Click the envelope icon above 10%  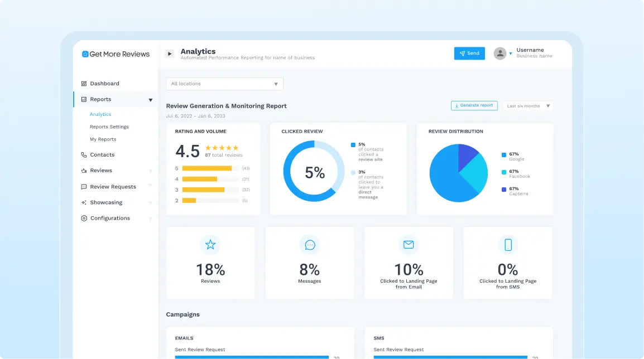tap(408, 245)
